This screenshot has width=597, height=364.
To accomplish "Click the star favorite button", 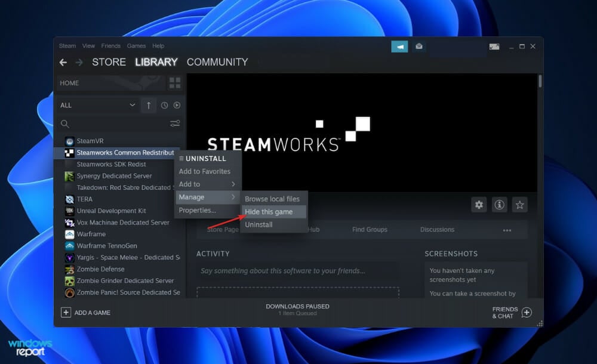I will (519, 205).
